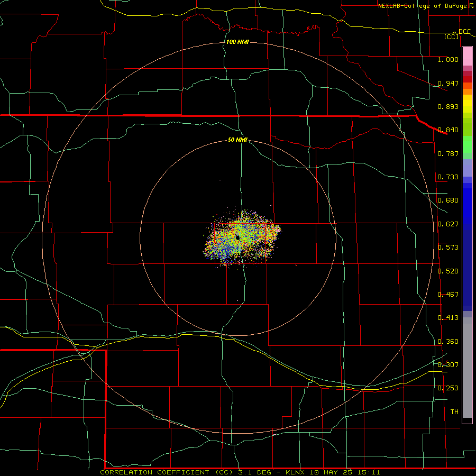Select the bright green color bar segment
This screenshot has height=476, width=476.
467,144
